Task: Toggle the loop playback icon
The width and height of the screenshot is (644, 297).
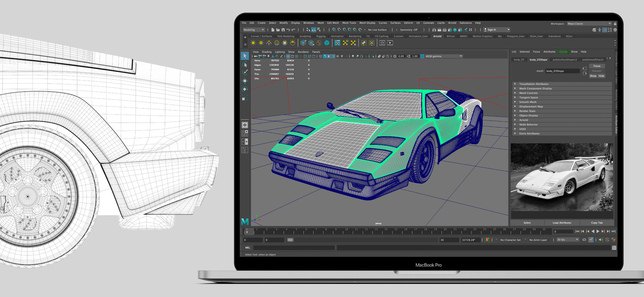Action: point(584,240)
